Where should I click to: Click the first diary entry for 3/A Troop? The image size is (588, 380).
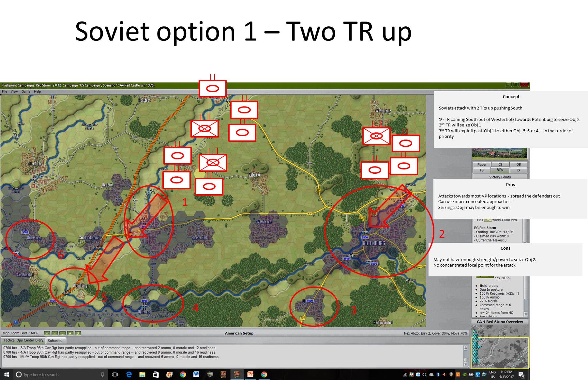[110, 348]
